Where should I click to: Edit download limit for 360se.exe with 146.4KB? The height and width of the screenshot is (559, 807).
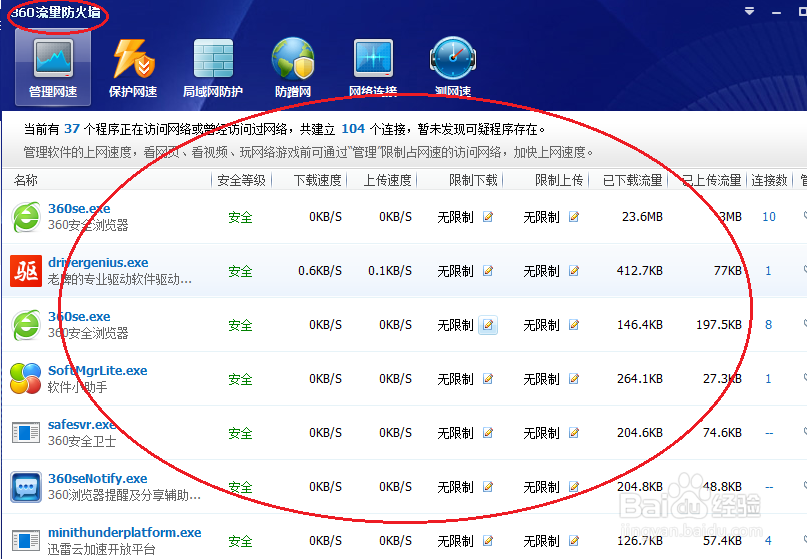click(488, 325)
